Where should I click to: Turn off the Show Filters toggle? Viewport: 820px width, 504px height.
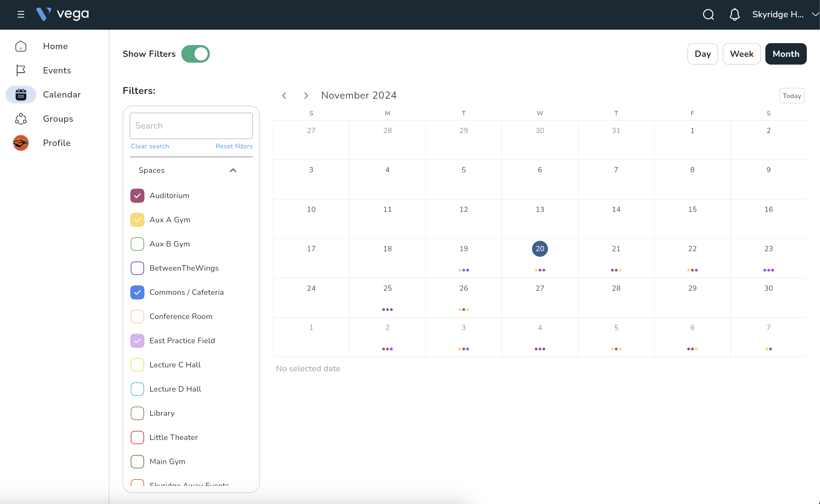195,54
